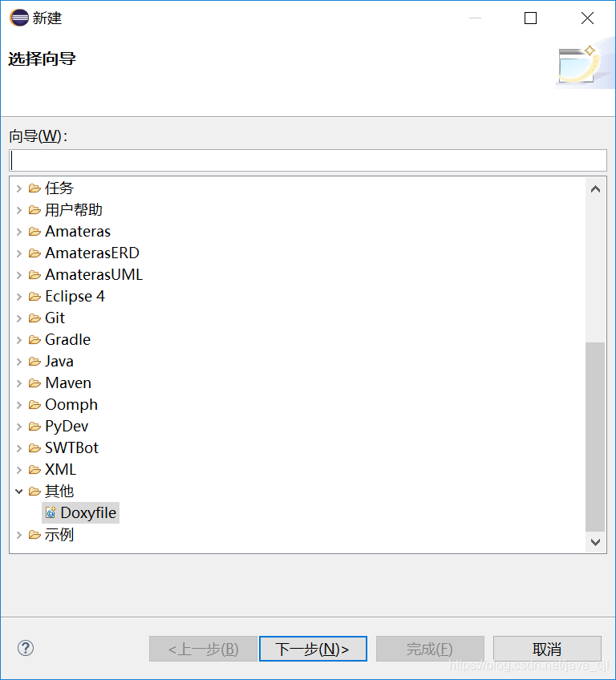Expand the 任务 category
This screenshot has height=680, width=616.
pos(18,188)
